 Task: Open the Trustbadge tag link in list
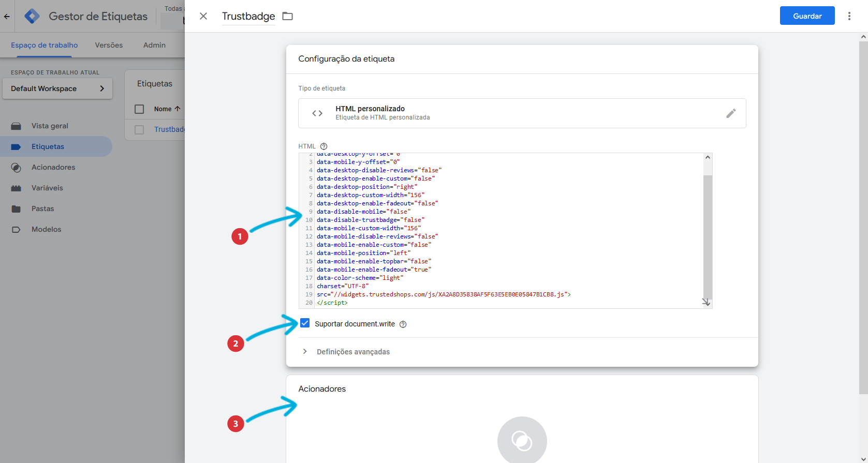[x=169, y=129]
